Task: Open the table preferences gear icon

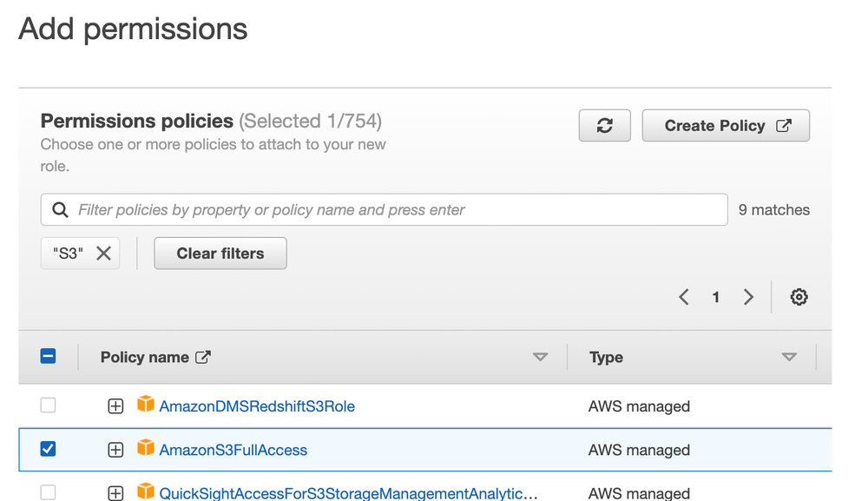Action: [799, 296]
